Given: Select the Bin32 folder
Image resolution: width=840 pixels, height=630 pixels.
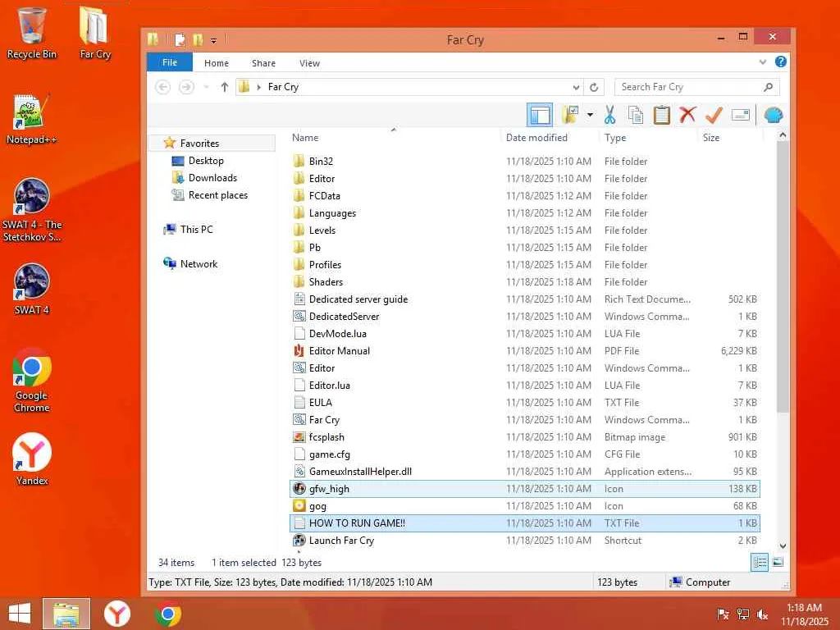Looking at the screenshot, I should (524, 162).
